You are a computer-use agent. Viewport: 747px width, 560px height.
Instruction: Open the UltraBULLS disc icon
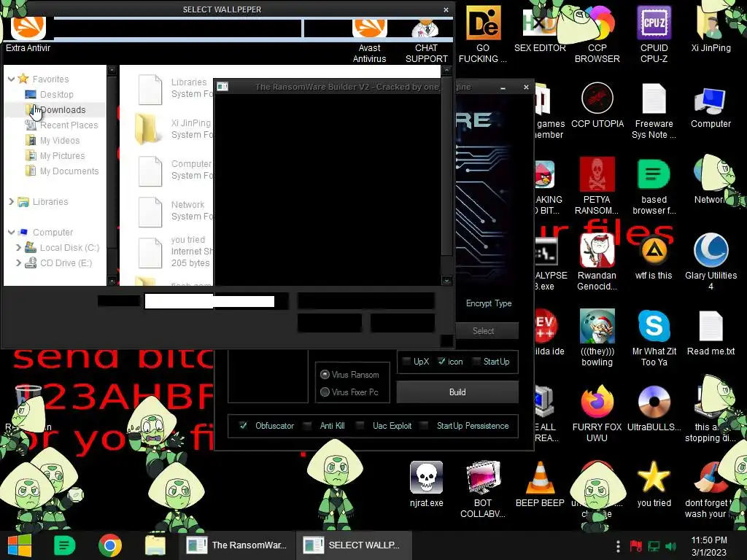[654, 408]
